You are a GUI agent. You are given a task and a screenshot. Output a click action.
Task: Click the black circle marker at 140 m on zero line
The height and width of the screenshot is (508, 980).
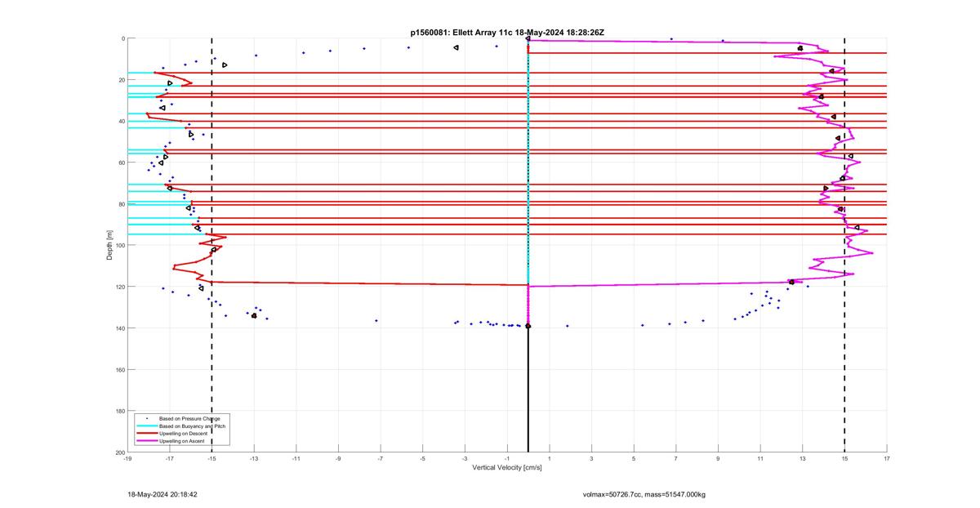(x=528, y=326)
